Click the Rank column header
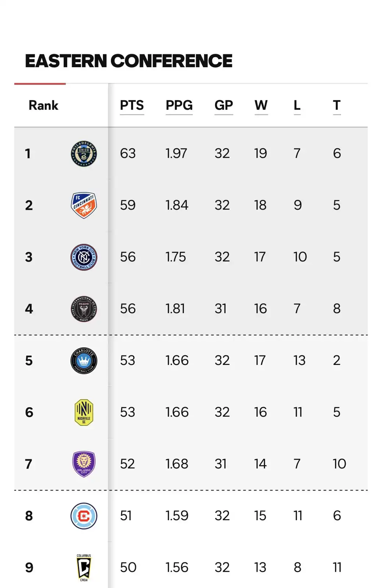 pos(43,105)
